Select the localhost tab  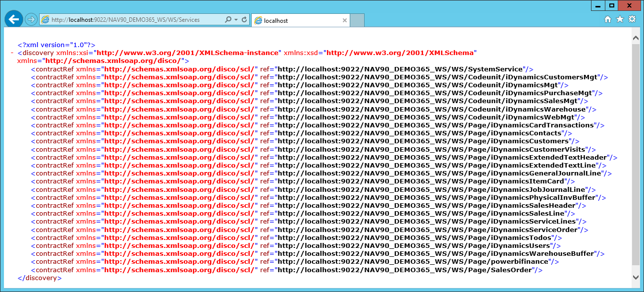pyautogui.click(x=301, y=20)
